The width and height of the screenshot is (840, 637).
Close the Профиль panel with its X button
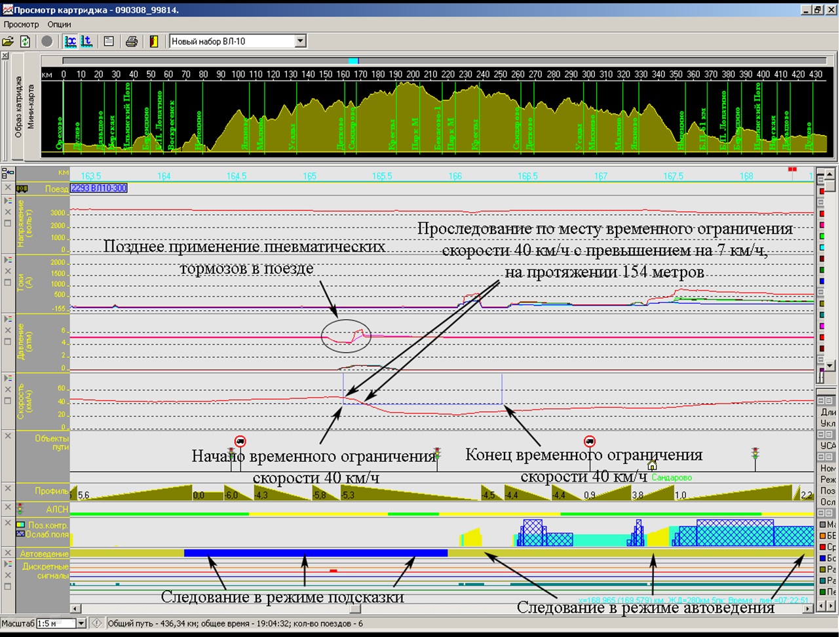(x=8, y=489)
